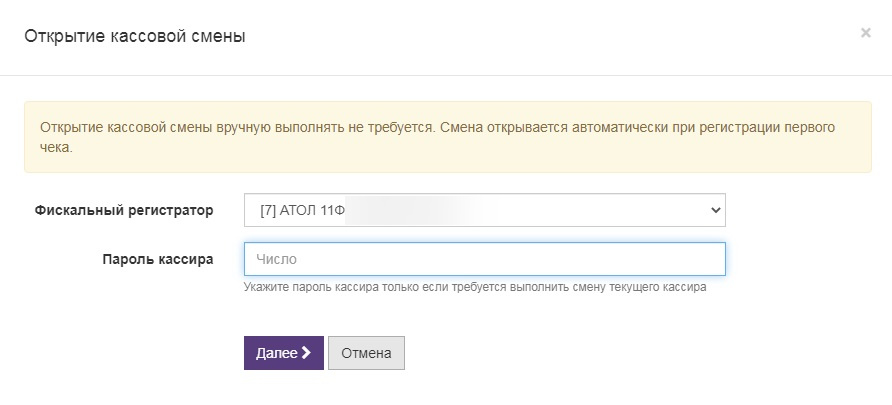
Task: Click the Далее button
Action: pyautogui.click(x=284, y=353)
